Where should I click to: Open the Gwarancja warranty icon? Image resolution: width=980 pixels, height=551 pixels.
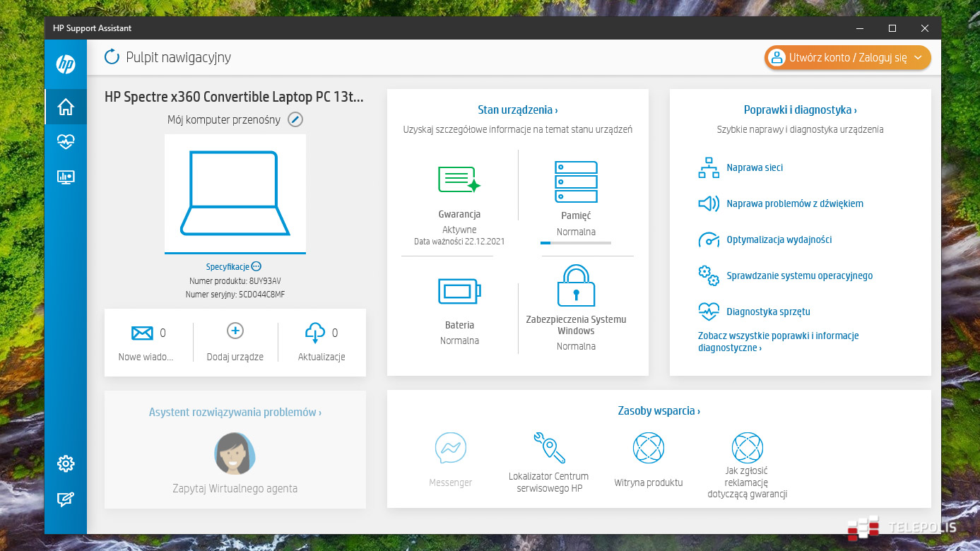[459, 179]
